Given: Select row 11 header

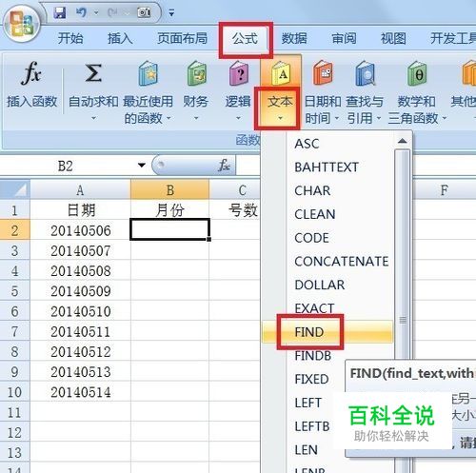Looking at the screenshot, I should tap(15, 412).
